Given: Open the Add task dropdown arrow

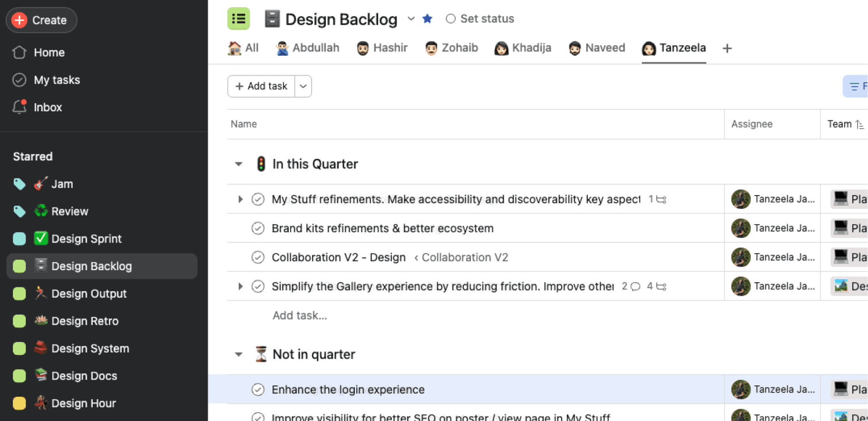Looking at the screenshot, I should [303, 86].
